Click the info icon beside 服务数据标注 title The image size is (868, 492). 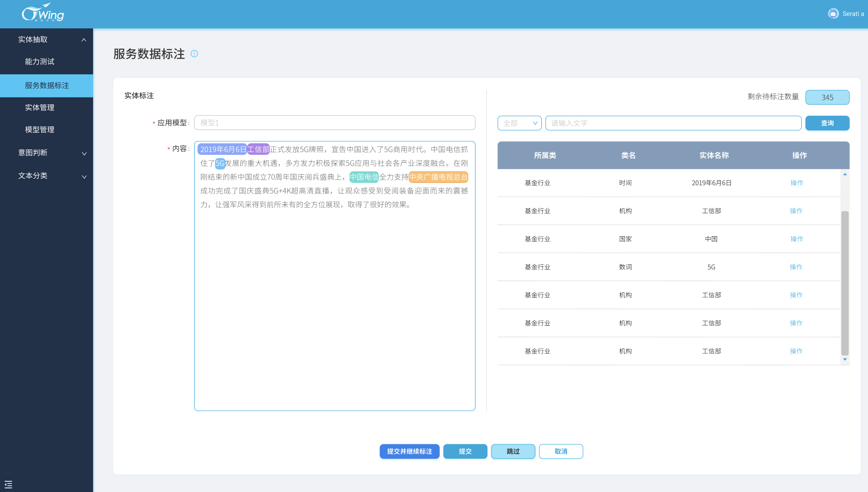coord(195,54)
